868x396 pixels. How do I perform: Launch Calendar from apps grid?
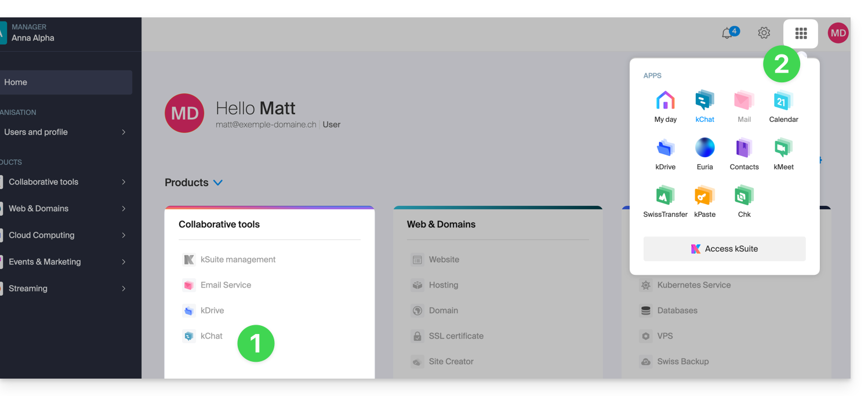click(783, 106)
